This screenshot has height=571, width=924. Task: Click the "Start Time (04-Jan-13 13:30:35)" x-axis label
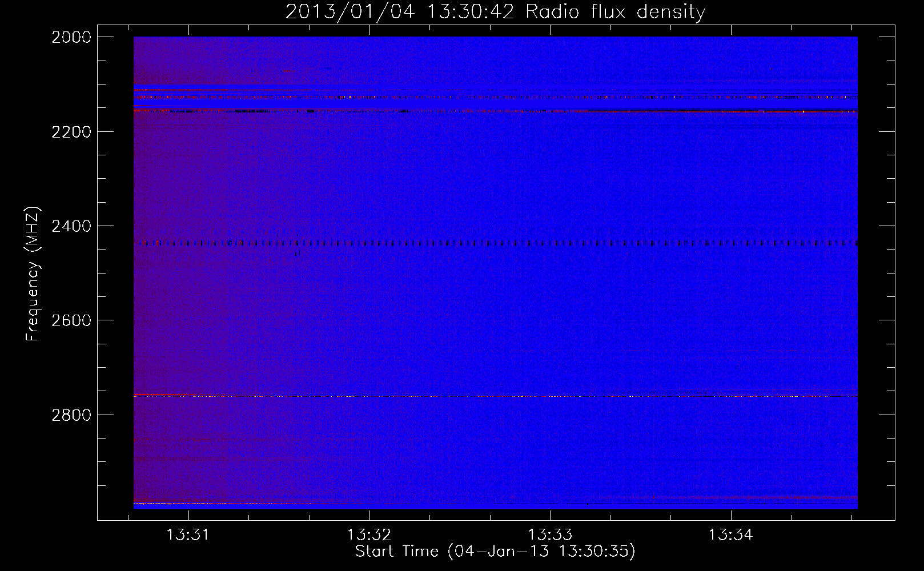click(x=495, y=552)
